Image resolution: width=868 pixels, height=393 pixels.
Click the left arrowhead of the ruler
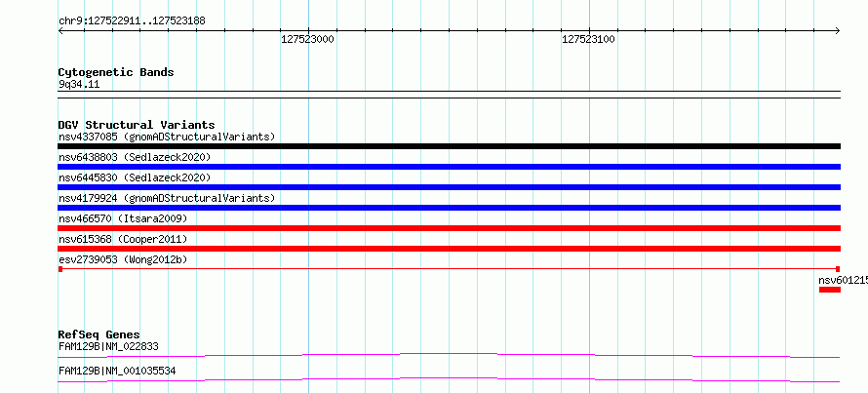click(60, 31)
